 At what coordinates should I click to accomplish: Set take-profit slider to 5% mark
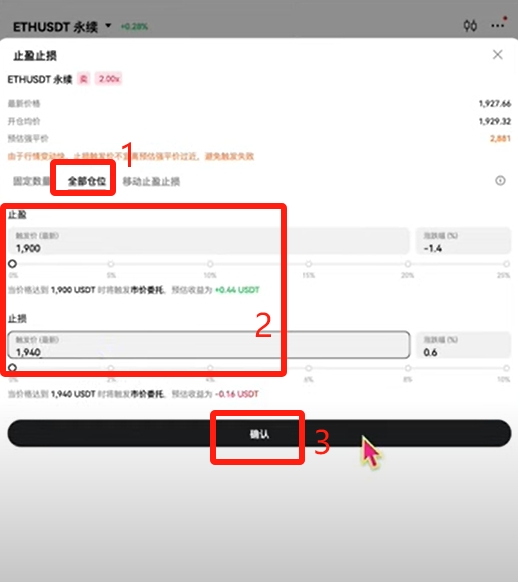[x=111, y=264]
